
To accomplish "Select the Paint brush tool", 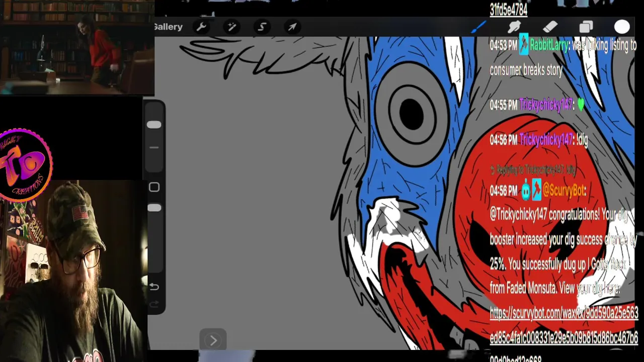I will click(478, 27).
